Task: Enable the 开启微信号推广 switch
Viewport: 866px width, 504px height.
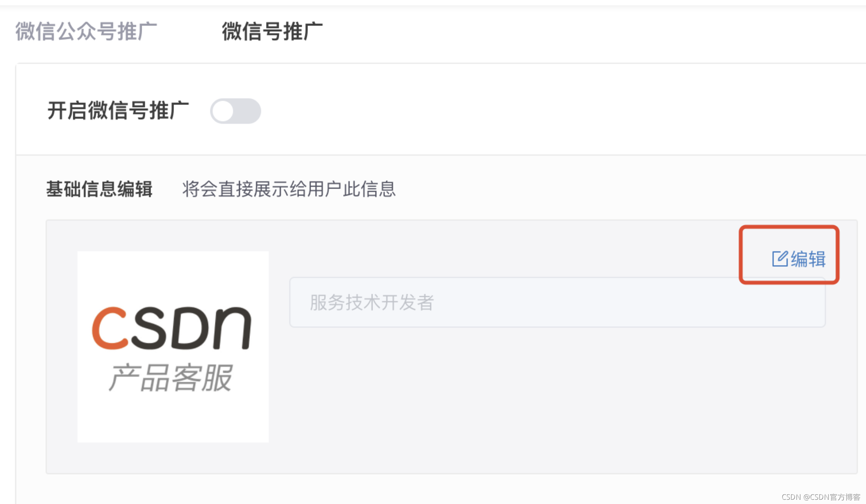Action: point(235,111)
